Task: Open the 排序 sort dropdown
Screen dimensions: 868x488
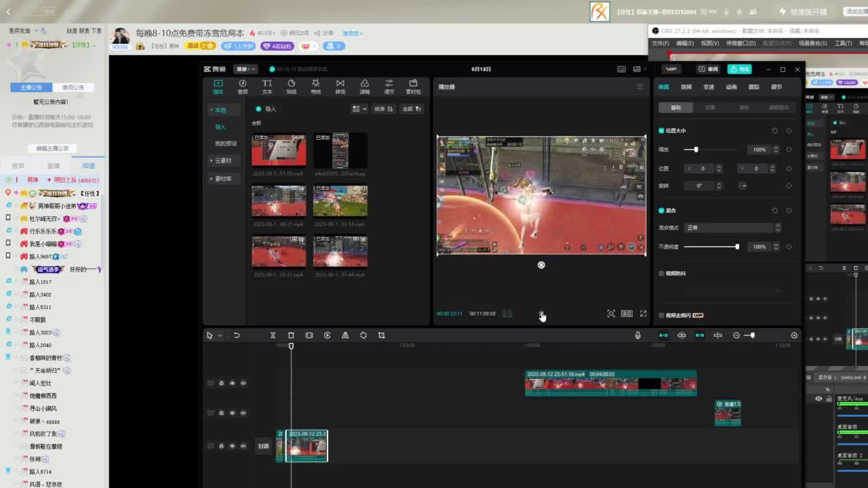Action: 384,108
